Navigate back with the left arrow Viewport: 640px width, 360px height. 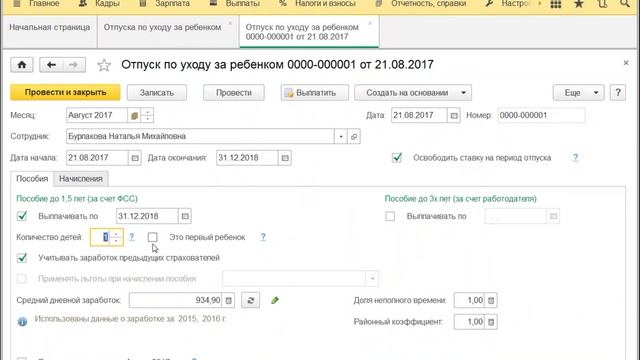[51, 65]
